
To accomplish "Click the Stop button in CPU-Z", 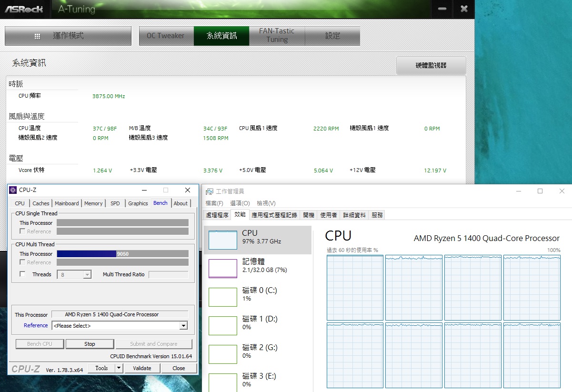I will tap(90, 344).
